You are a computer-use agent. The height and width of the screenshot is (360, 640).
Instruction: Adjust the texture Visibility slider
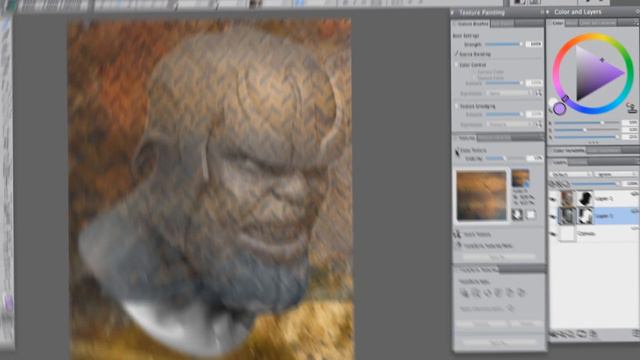coord(505,158)
